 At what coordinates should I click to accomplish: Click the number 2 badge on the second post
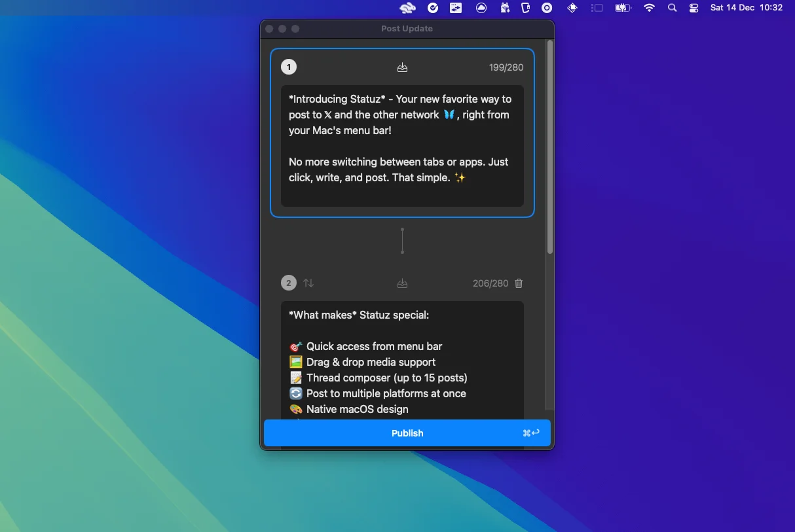tap(289, 283)
